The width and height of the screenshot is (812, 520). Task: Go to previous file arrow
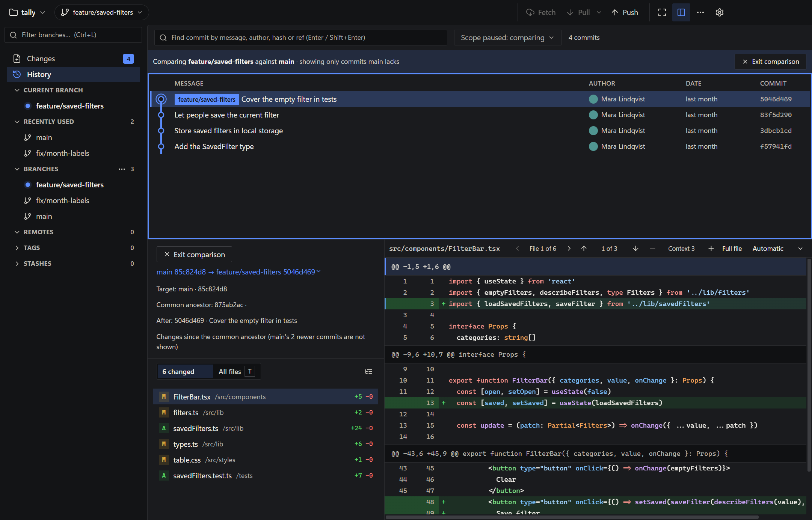click(517, 249)
